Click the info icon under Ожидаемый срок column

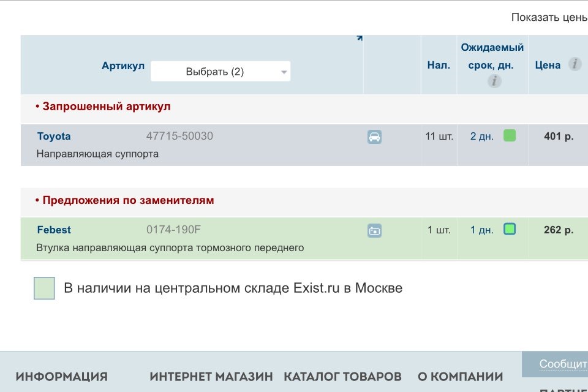(x=494, y=81)
